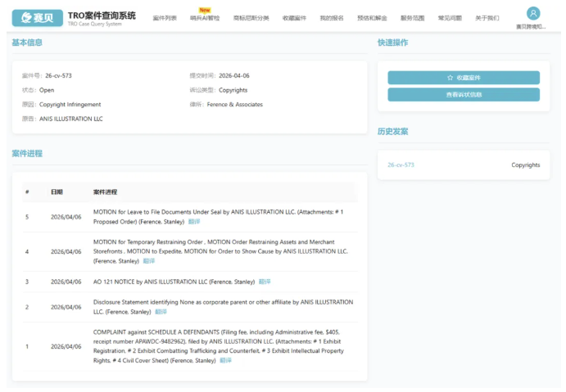Click the 查看诉状信息 button
This screenshot has height=392, width=566.
tap(463, 94)
